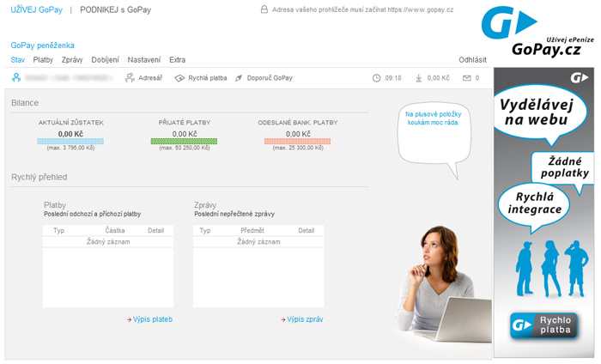Open the Platby tab
The image size is (601, 364).
point(43,60)
